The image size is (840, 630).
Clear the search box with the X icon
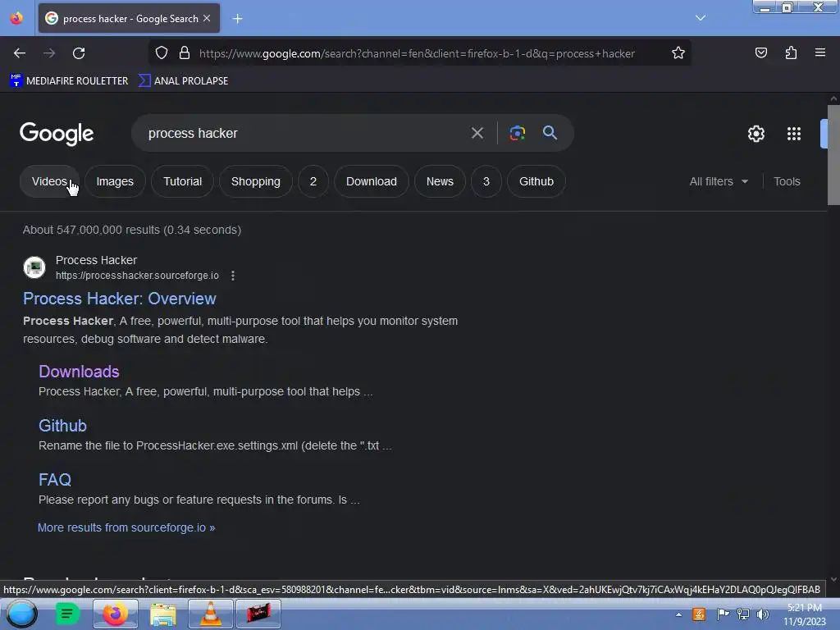click(x=477, y=133)
